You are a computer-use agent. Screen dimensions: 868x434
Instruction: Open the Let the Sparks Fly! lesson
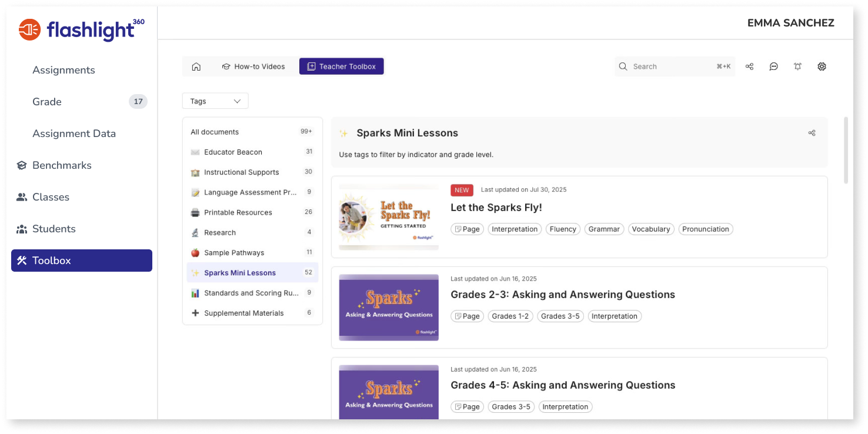click(x=496, y=208)
